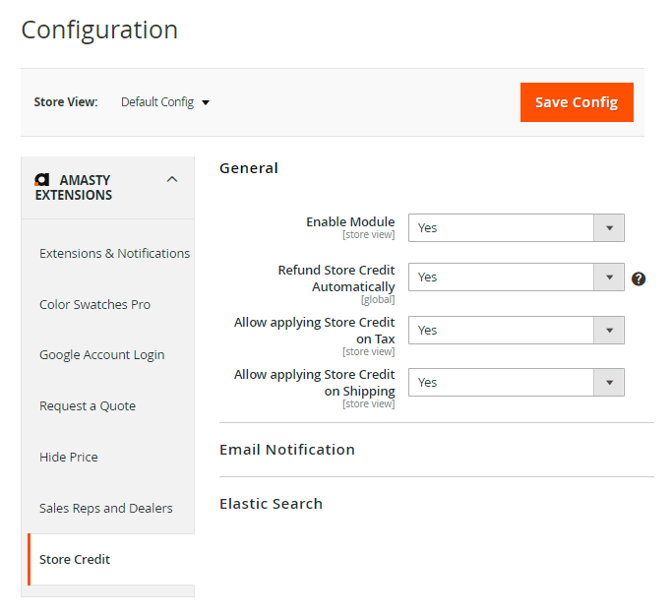Collapse the Amasty Extensions section chevron

[x=172, y=179]
